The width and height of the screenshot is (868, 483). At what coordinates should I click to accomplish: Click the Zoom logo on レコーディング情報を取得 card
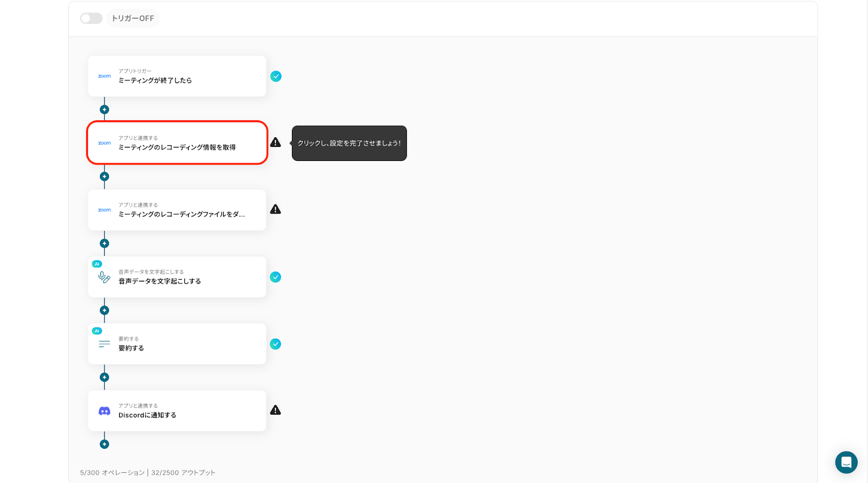pos(104,143)
